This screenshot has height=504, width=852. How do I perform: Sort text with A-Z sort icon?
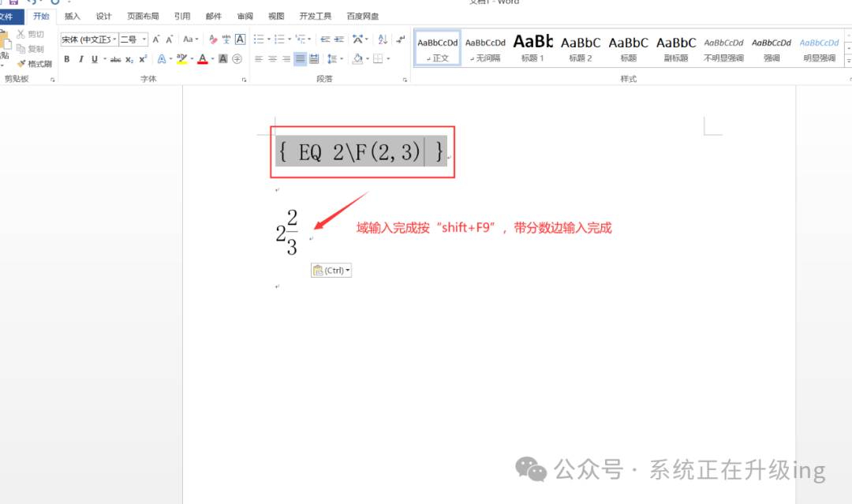383,39
